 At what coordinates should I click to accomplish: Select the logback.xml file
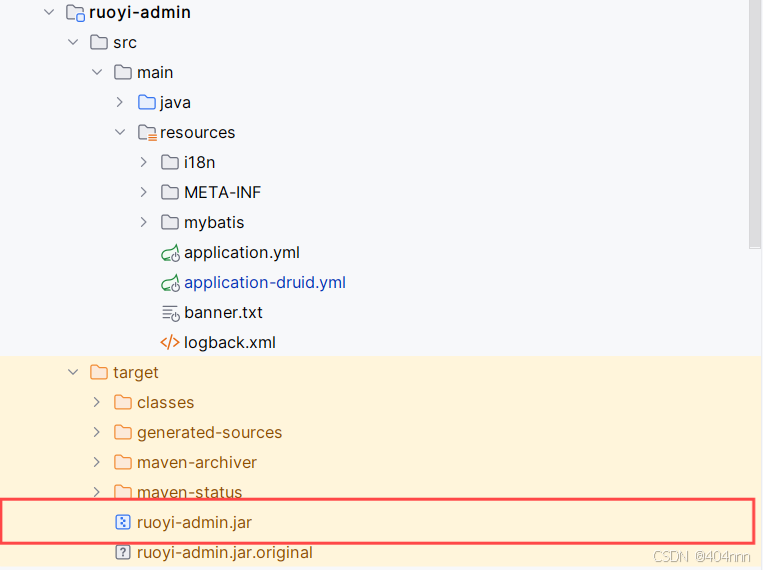coord(230,343)
